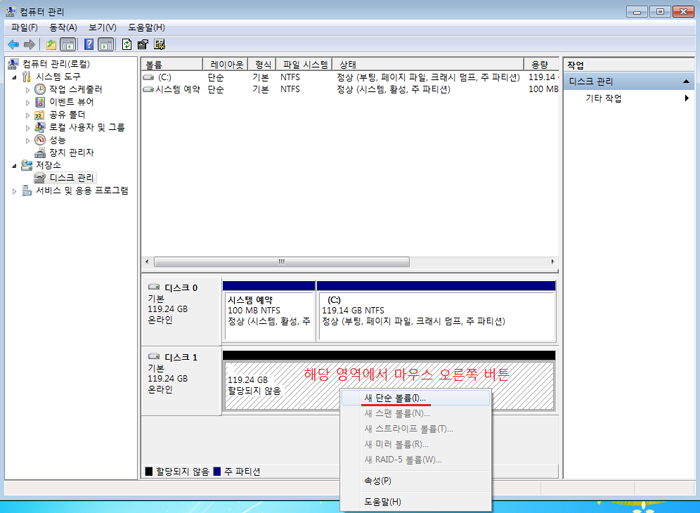This screenshot has height=513, width=700.
Task: Click the 저장소 storage icon
Action: [x=27, y=165]
